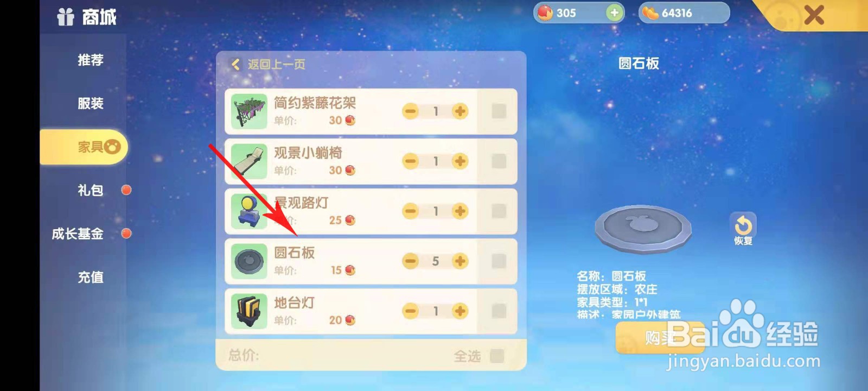Screen dimensions: 868x391
Task: Go back via 返回上一页 chevron
Action: pos(235,65)
